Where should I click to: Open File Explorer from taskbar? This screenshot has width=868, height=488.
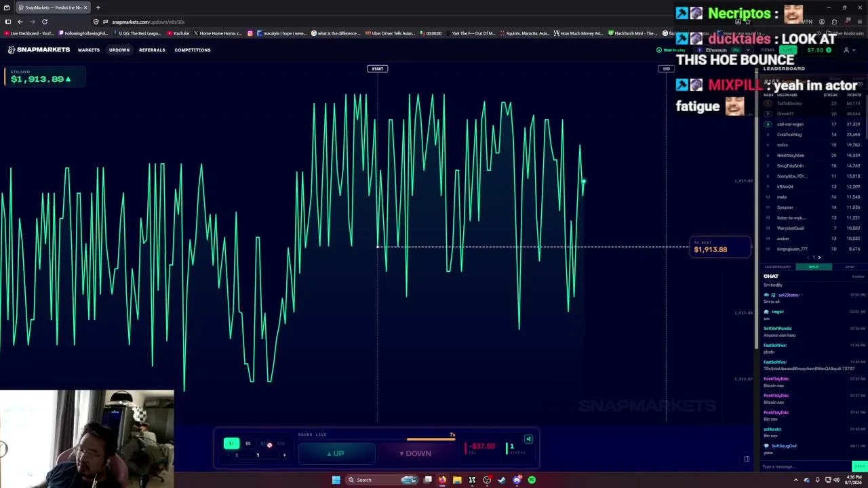(x=457, y=480)
